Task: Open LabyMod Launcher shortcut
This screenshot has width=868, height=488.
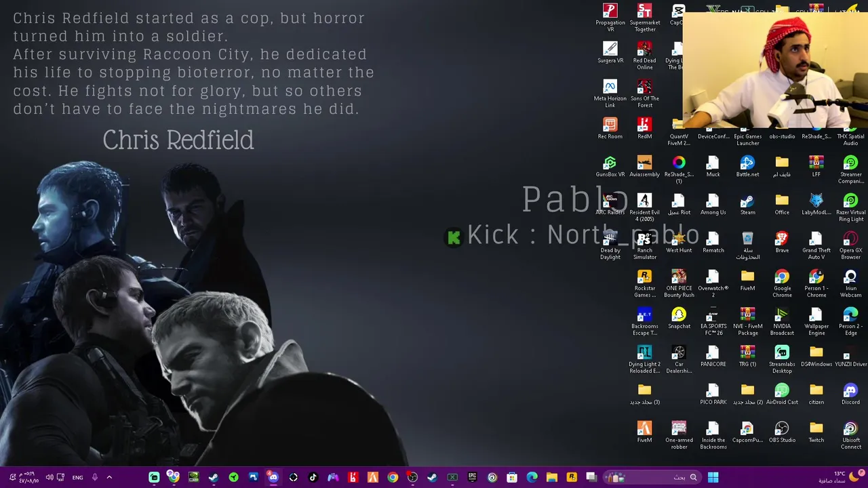Action: (816, 204)
